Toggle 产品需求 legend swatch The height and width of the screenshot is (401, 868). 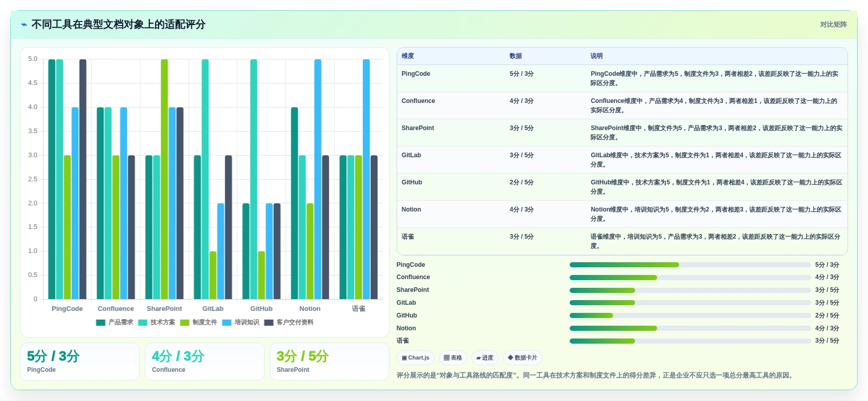(x=100, y=323)
